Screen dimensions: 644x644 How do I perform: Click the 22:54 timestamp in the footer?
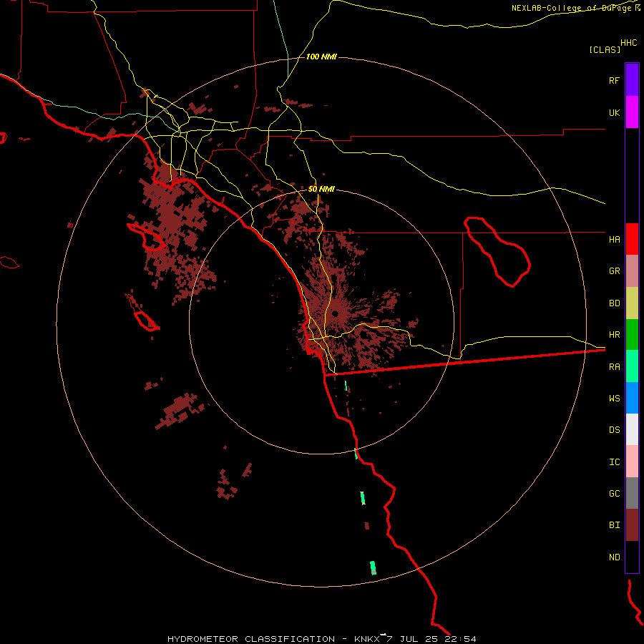pyautogui.click(x=462, y=639)
